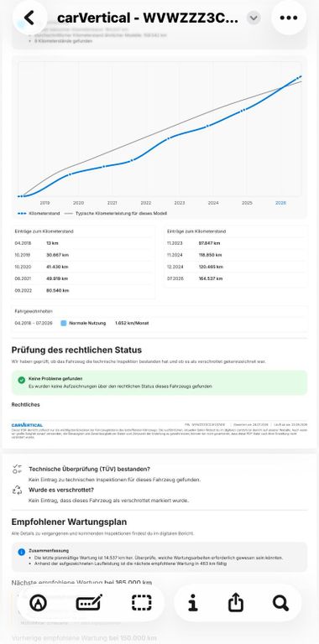The height and width of the screenshot is (644, 319).
Task: Tap the document title carVertical - WVWZZZ3C
Action: [148, 18]
